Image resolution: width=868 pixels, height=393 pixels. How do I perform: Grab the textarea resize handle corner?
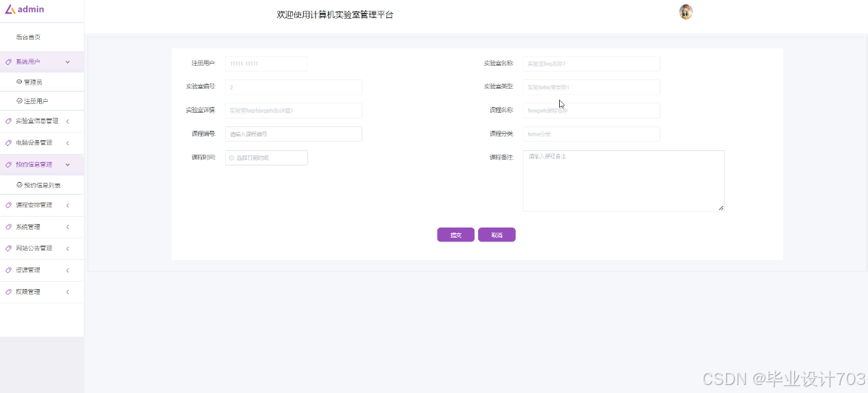point(721,208)
